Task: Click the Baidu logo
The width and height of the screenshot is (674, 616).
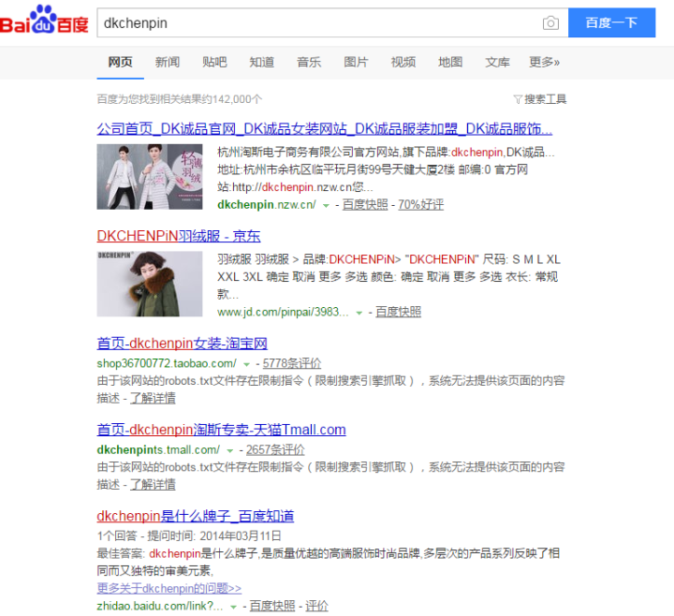Action: pyautogui.click(x=44, y=21)
